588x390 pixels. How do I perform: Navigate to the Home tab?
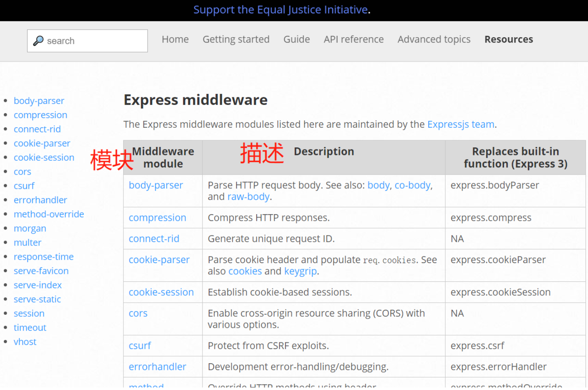175,39
